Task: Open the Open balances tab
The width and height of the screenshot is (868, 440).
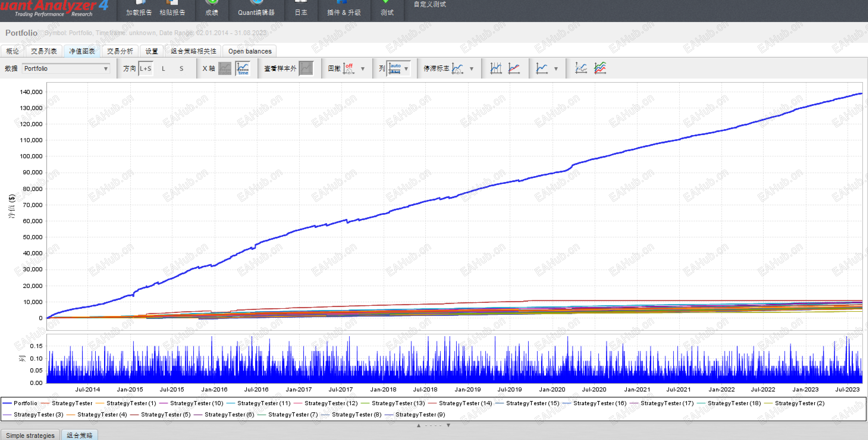Action: (250, 51)
